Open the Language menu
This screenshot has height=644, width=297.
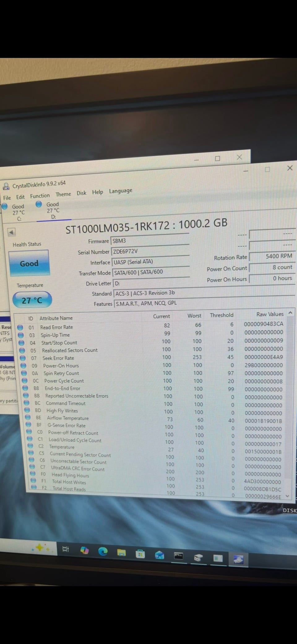click(121, 191)
